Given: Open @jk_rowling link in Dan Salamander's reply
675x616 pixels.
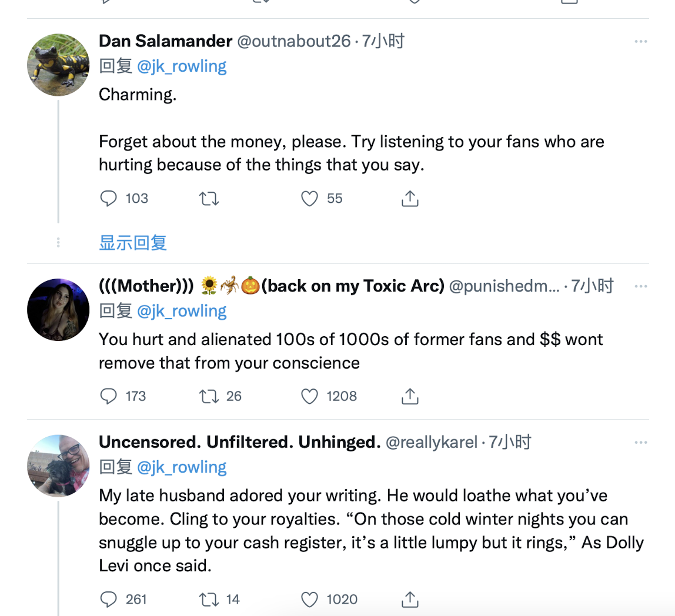Looking at the screenshot, I should tap(182, 66).
